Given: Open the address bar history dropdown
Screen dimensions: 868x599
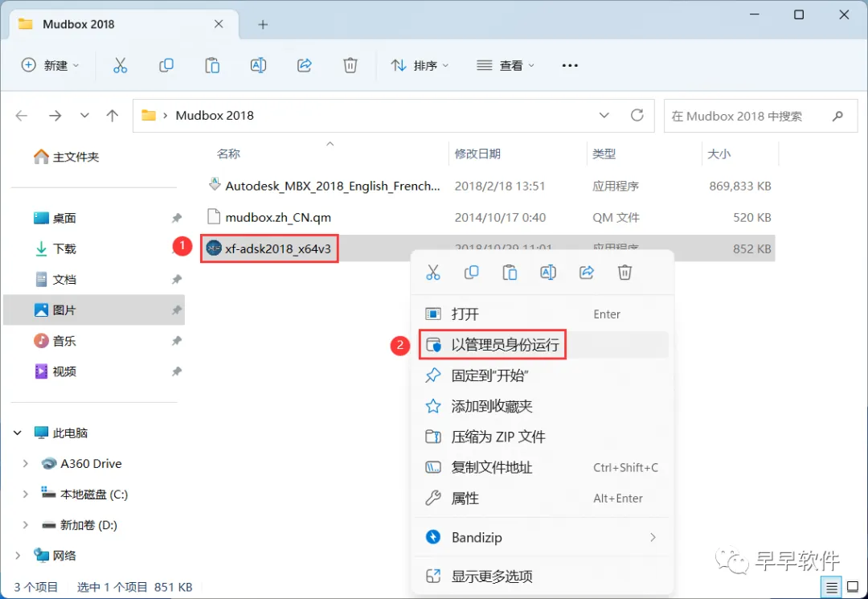Looking at the screenshot, I should coord(604,115).
